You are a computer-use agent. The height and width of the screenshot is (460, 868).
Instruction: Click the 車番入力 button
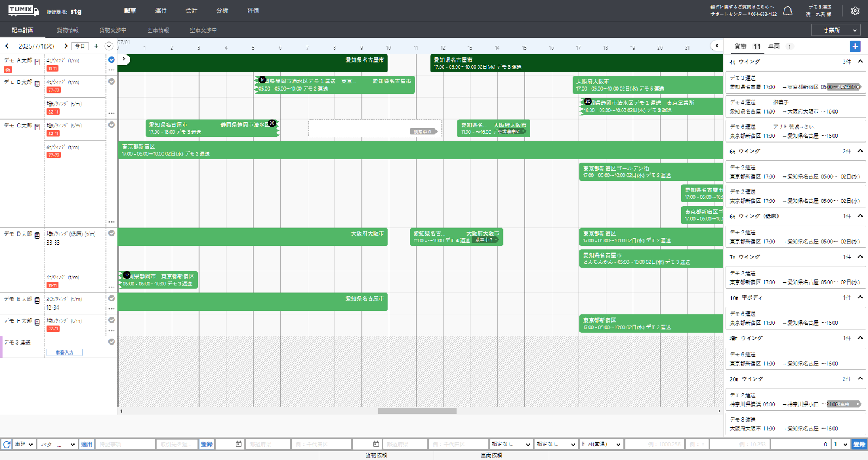point(65,352)
